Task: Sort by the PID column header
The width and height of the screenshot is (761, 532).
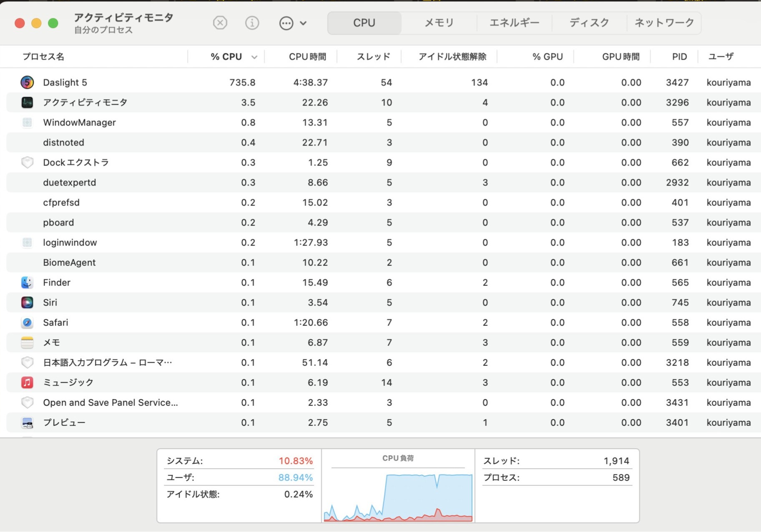Action: 679,57
